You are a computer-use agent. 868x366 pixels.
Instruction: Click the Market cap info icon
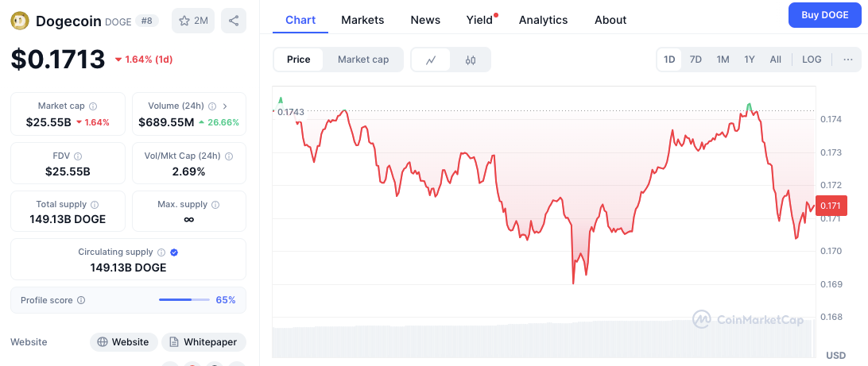(x=93, y=106)
